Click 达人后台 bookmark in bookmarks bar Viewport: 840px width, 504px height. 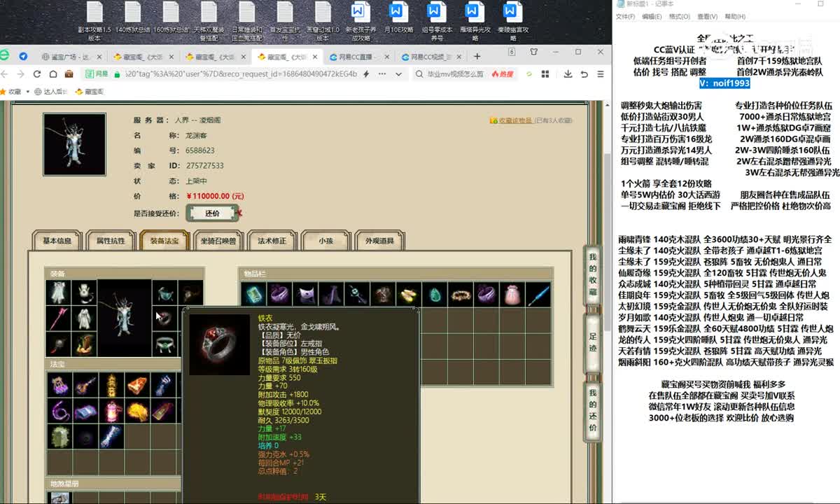pos(50,91)
